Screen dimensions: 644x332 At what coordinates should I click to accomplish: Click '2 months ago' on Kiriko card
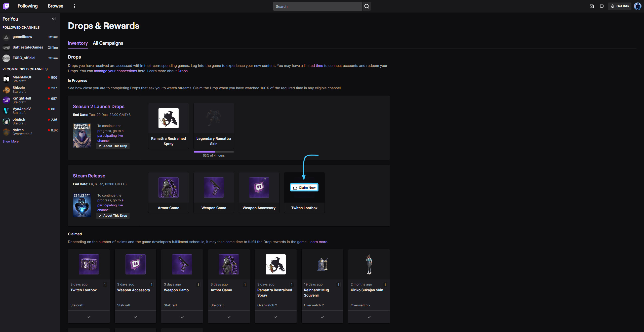361,284
